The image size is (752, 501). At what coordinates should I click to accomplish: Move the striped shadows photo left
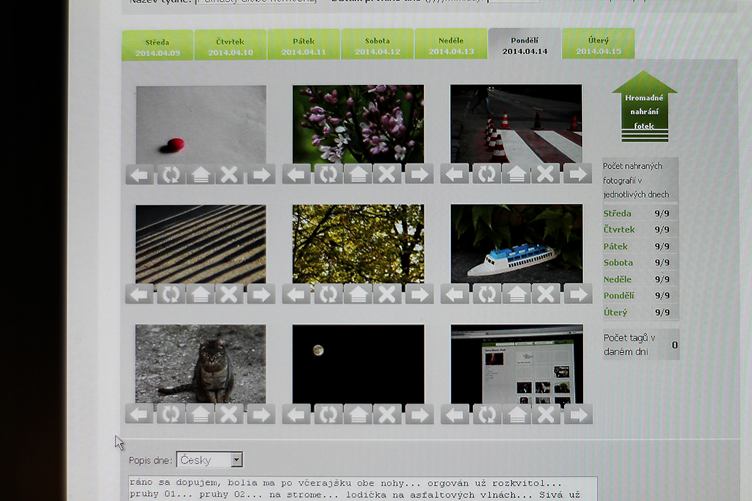point(140,294)
